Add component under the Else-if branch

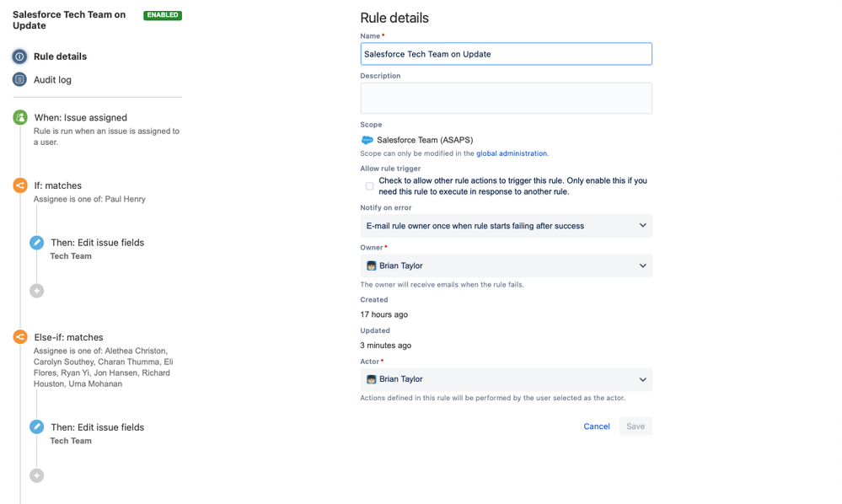(x=37, y=475)
